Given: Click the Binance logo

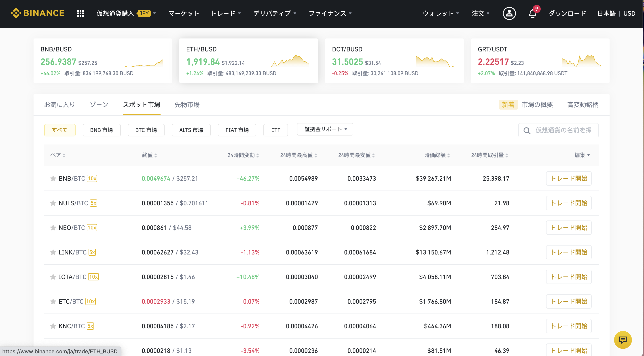Looking at the screenshot, I should 38,13.
